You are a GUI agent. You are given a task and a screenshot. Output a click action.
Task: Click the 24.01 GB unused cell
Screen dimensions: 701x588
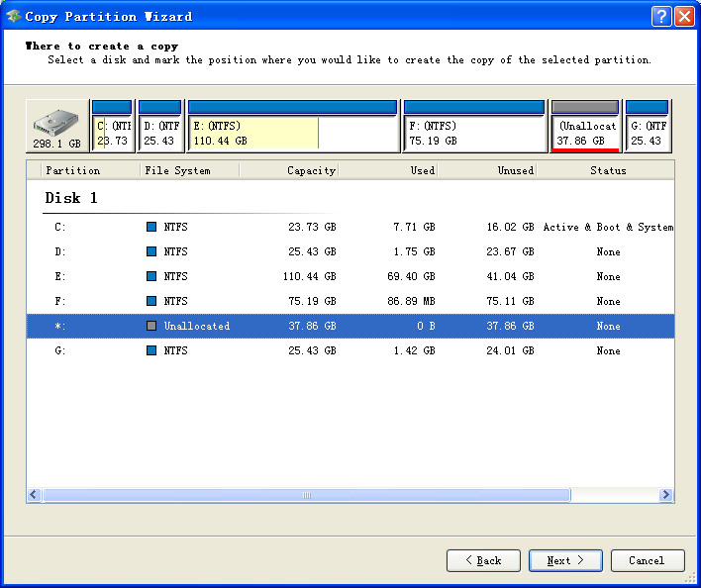pyautogui.click(x=511, y=350)
